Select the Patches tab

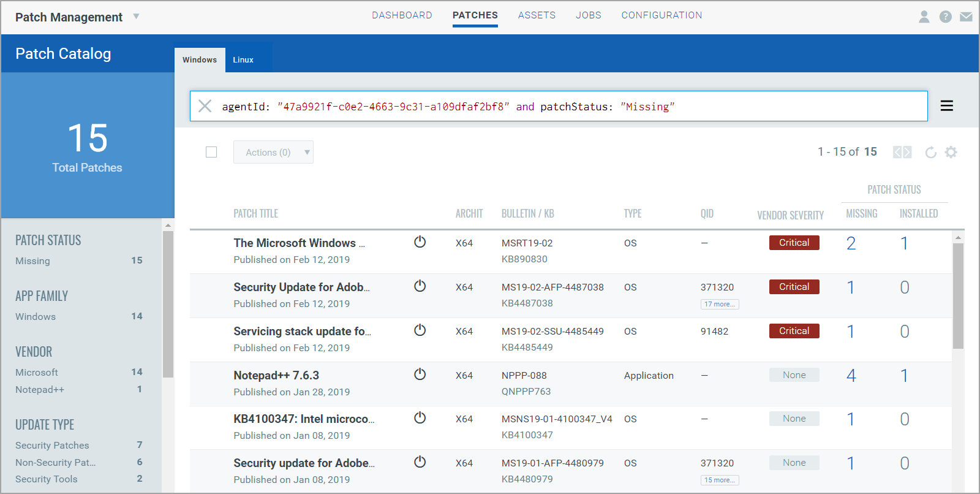click(475, 15)
